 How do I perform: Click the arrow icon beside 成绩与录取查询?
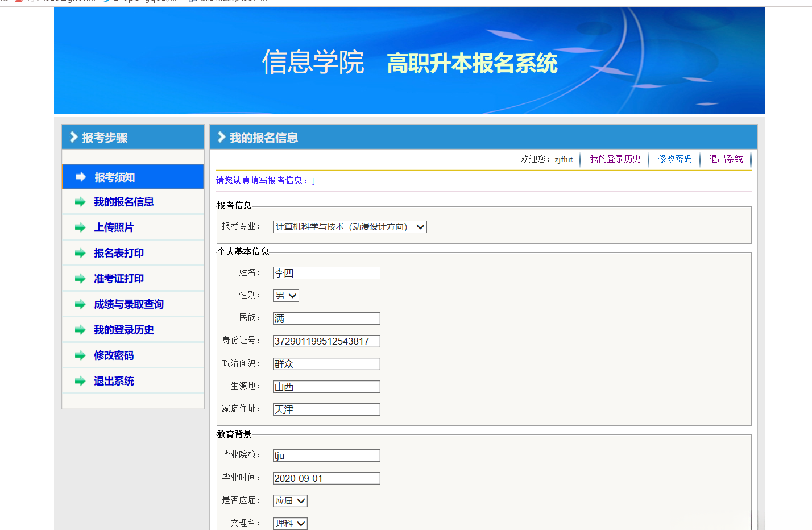click(x=80, y=304)
